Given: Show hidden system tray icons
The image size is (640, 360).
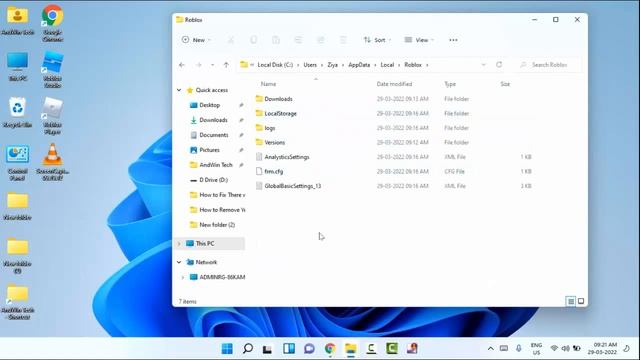Looking at the screenshot, I should pos(491,349).
